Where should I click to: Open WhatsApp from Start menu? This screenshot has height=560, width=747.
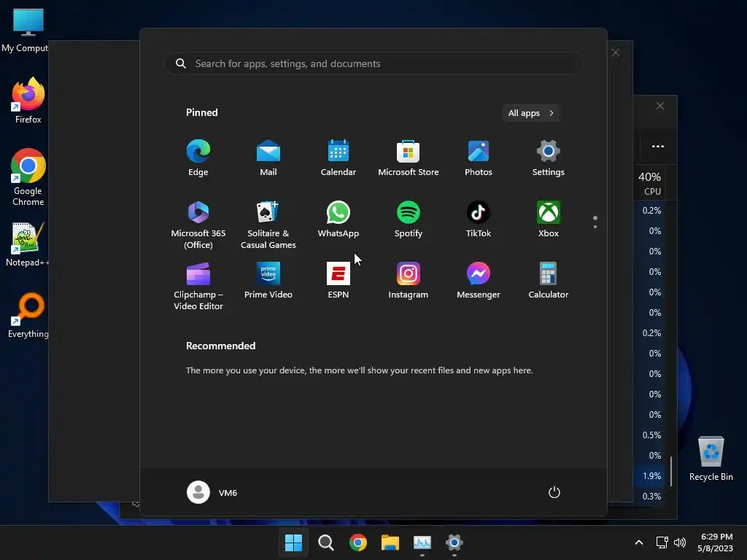click(x=338, y=219)
